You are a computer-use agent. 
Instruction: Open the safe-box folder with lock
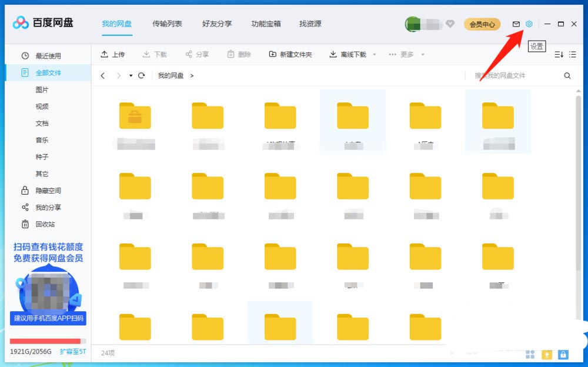pos(135,116)
